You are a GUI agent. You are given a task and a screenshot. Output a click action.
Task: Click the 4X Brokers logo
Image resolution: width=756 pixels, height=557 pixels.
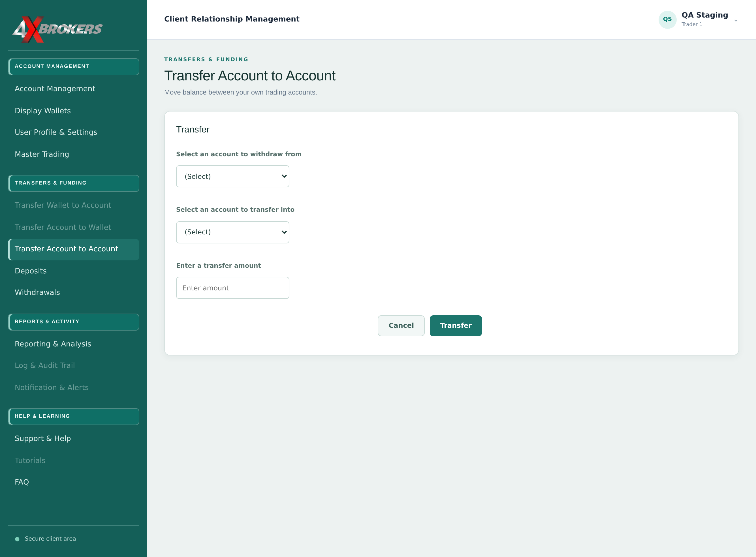(x=57, y=29)
